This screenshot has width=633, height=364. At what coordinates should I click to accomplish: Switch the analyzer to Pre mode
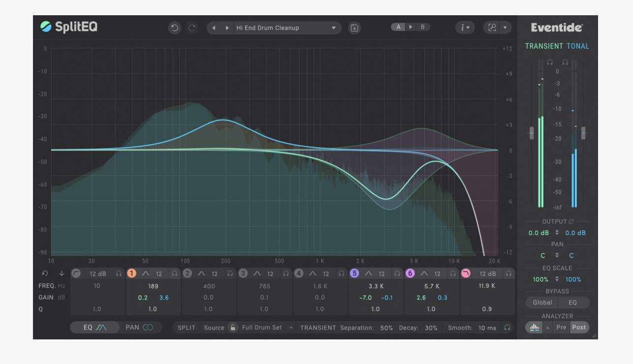coord(561,328)
